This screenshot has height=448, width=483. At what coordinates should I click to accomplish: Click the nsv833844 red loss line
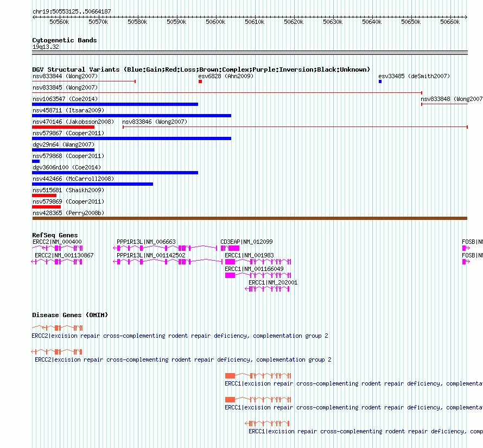pyautogui.click(x=84, y=81)
